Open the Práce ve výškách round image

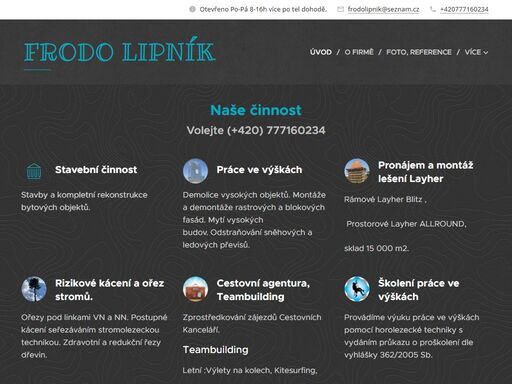pos(196,171)
